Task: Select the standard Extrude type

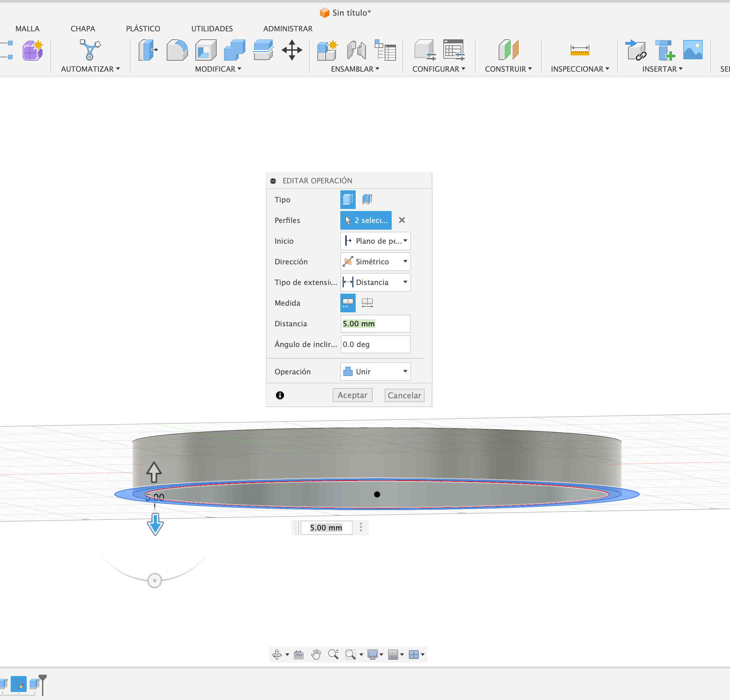Action: tap(348, 199)
